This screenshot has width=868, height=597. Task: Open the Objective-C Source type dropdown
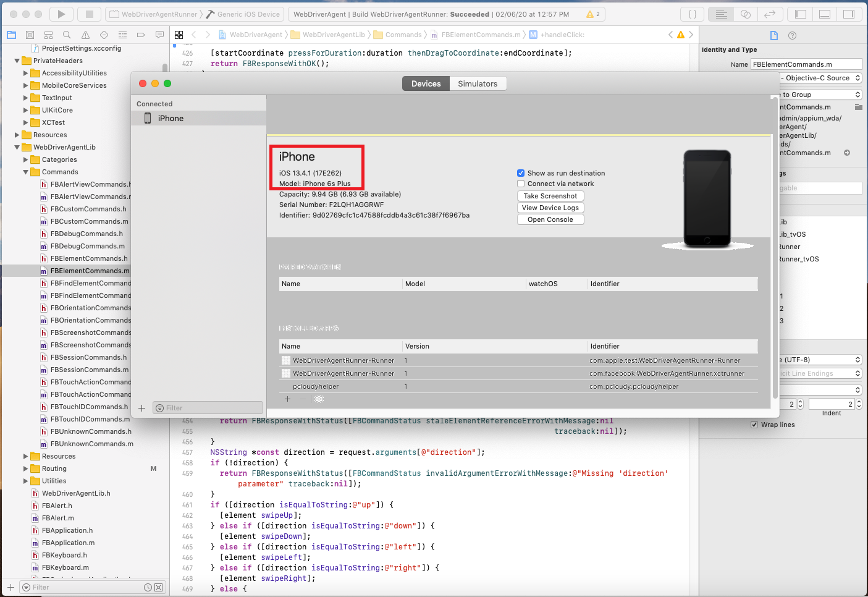click(x=820, y=78)
